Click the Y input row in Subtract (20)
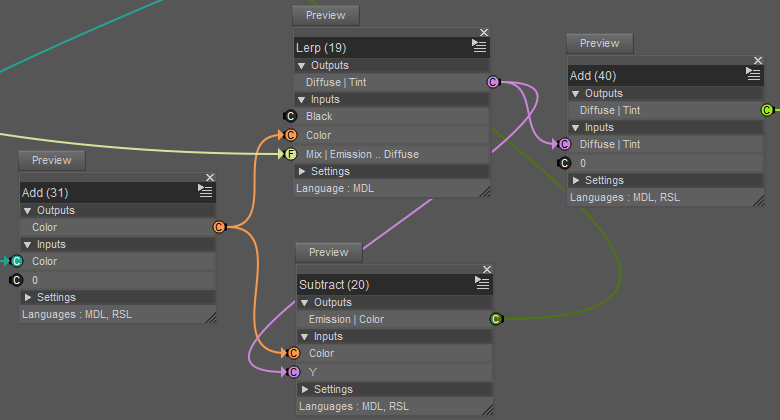 (x=395, y=372)
